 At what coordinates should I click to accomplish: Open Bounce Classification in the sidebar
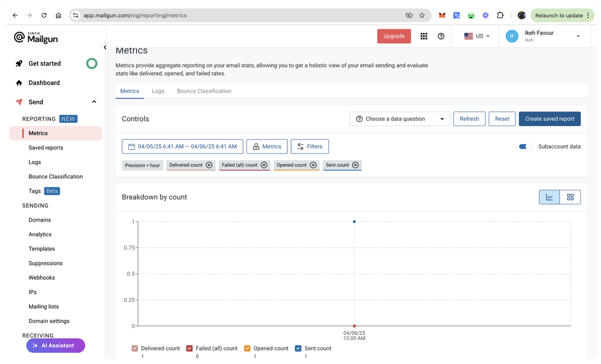point(56,177)
